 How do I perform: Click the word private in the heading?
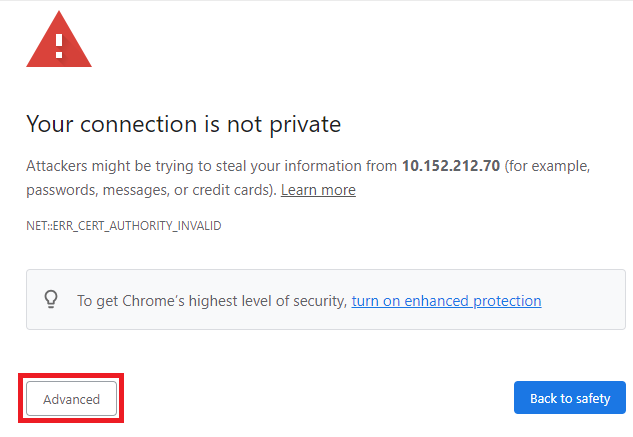point(305,125)
